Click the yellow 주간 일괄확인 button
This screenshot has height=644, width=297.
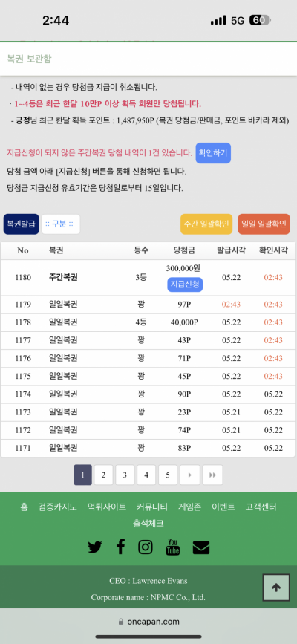point(206,224)
